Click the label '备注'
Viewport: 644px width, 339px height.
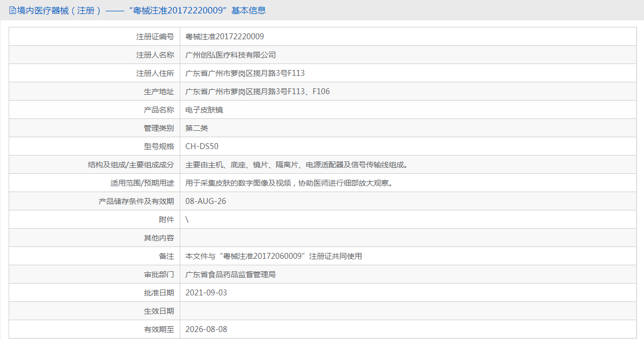pos(166,256)
